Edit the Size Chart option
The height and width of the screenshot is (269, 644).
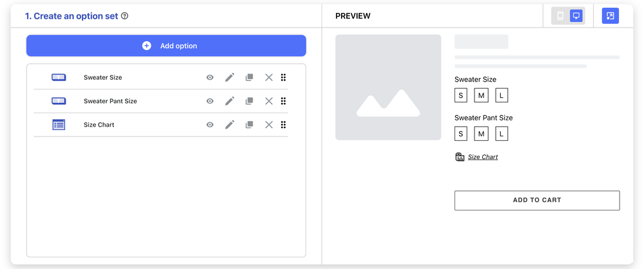tap(229, 125)
